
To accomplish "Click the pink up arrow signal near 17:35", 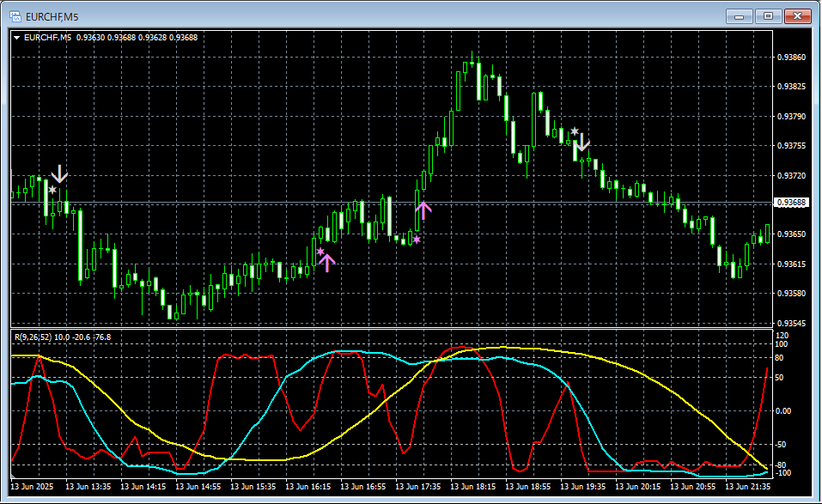I will tap(423, 210).
